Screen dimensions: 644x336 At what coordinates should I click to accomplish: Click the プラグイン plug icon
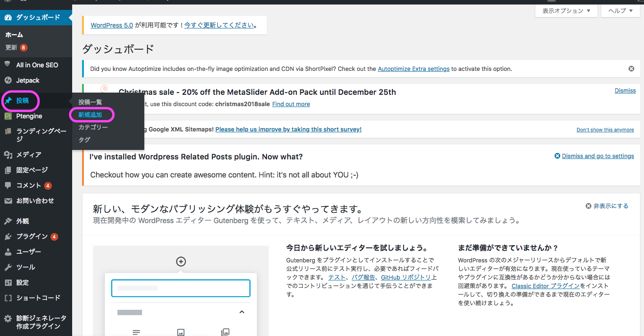[8, 237]
